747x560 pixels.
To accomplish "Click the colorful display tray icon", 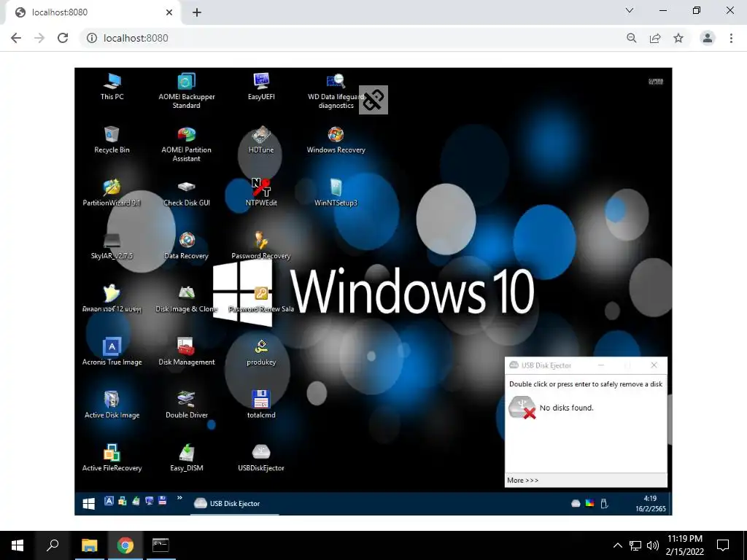I will click(589, 503).
